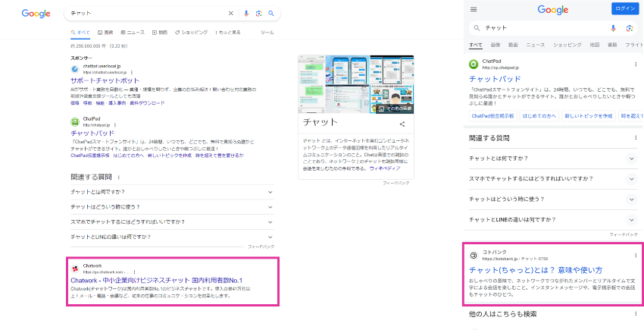Click into the desktop search field
Image resolution: width=644 pixels, height=330 pixels.
click(148, 13)
